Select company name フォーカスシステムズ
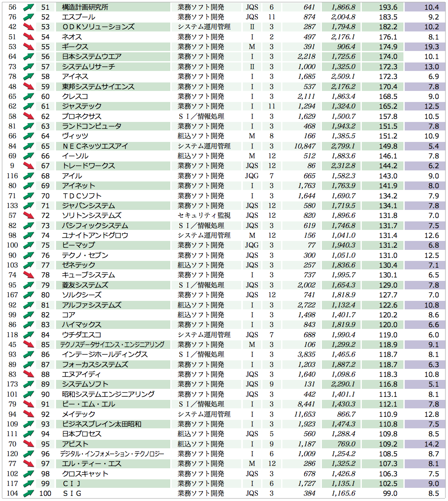This screenshot has height=501, width=448. tap(95, 364)
